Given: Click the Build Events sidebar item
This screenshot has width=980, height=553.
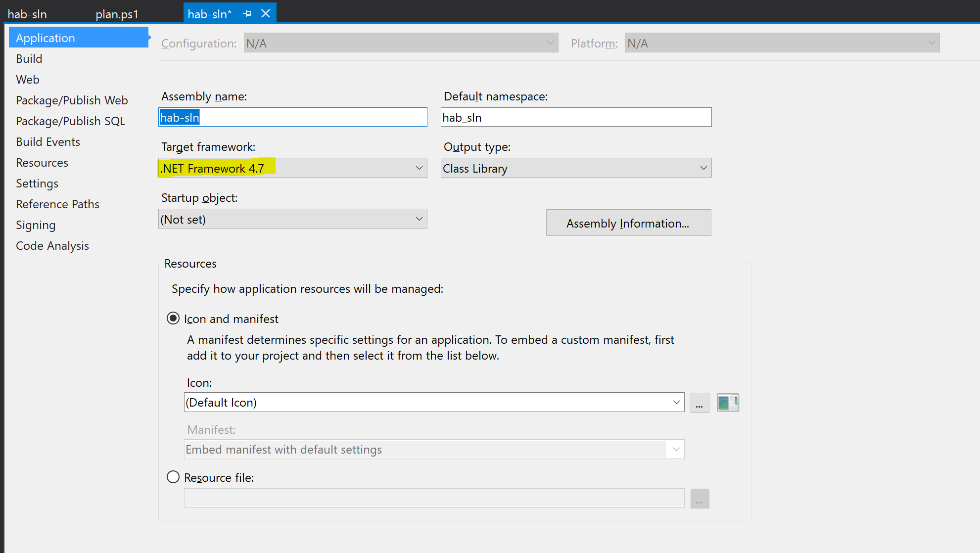Looking at the screenshot, I should pos(48,141).
